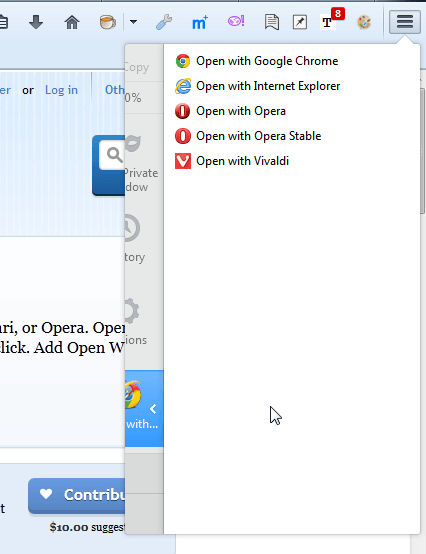Click the zoom percentage reset label
Image resolution: width=426 pixels, height=554 pixels.
(134, 98)
